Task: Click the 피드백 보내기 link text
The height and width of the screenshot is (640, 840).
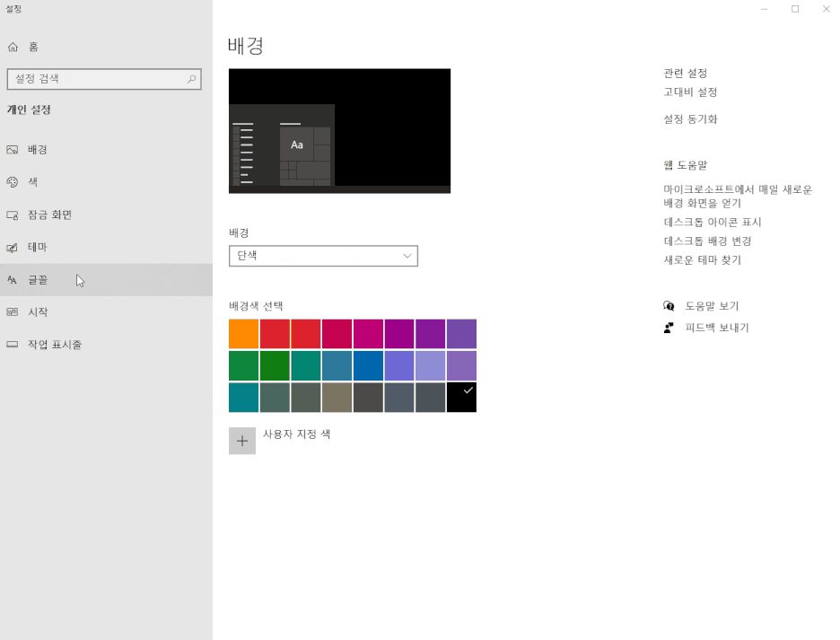Action: coord(717,328)
